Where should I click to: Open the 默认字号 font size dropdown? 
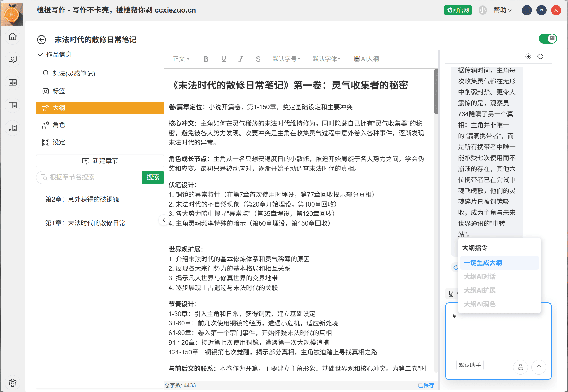point(286,59)
